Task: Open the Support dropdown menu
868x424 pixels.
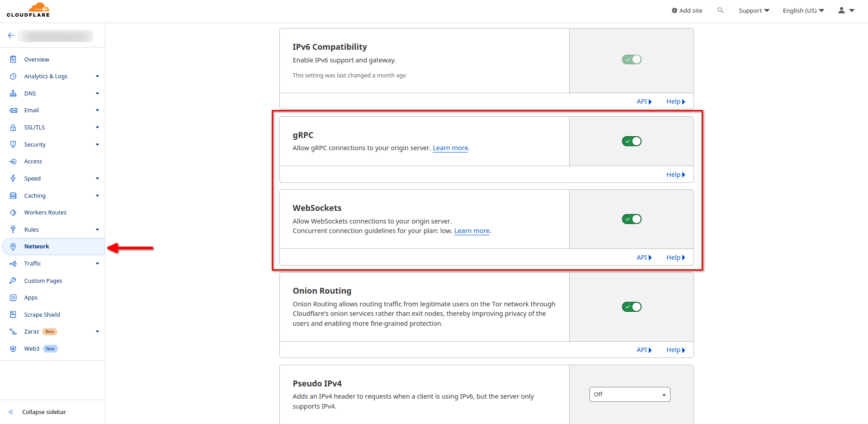Action: click(754, 10)
